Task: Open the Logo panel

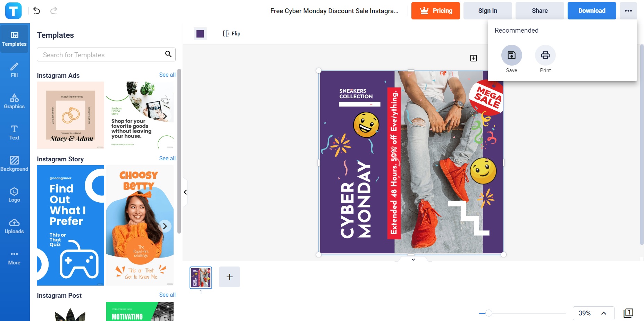Action: point(14,195)
